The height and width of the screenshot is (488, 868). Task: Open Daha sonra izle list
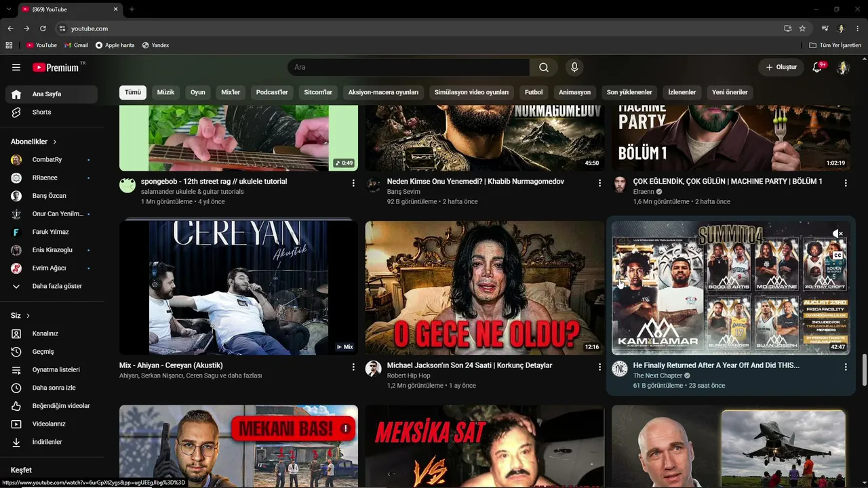[52, 388]
